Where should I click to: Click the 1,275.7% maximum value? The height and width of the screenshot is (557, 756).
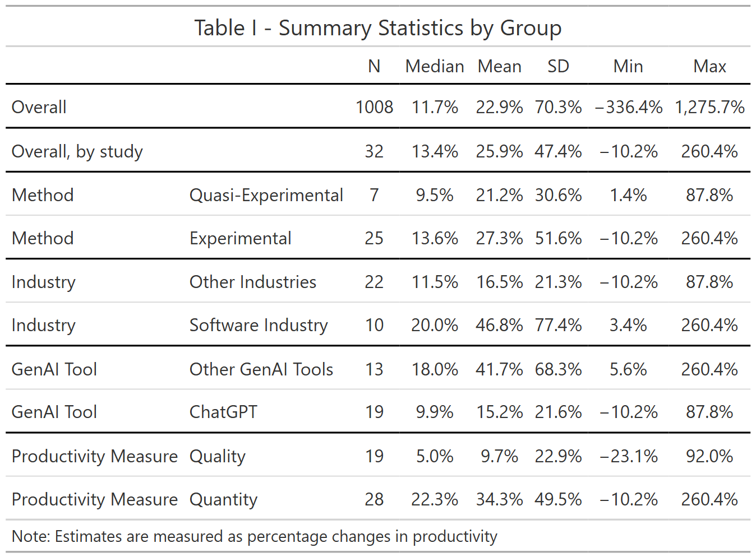(x=709, y=106)
